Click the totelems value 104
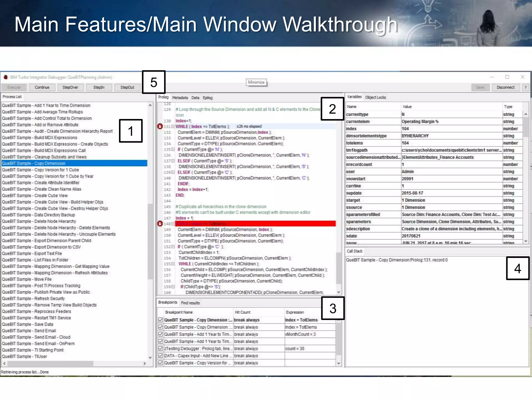 405,143
